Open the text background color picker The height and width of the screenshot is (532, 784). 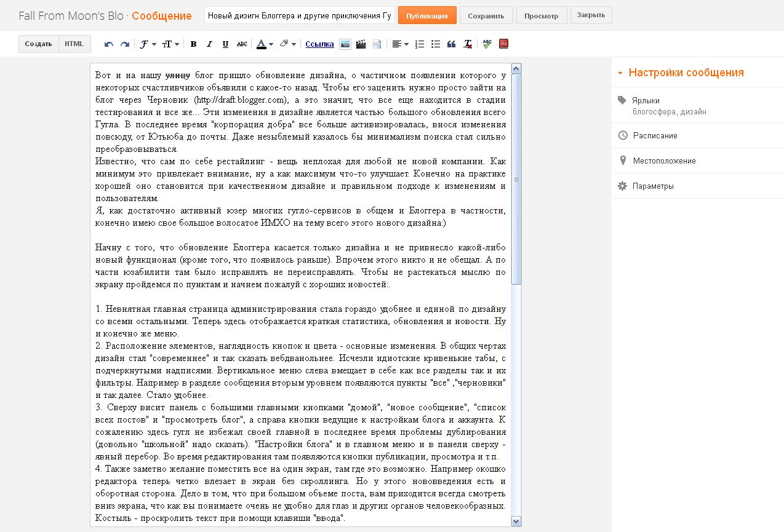287,44
